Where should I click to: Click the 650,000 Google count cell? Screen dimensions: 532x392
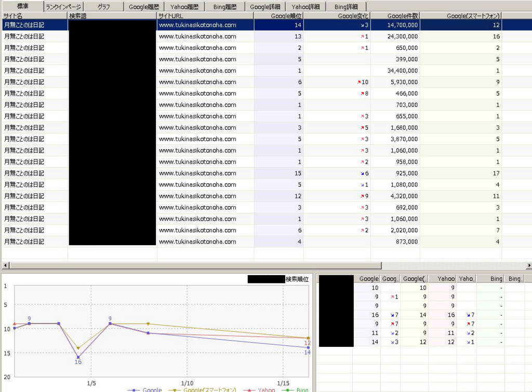pos(395,48)
